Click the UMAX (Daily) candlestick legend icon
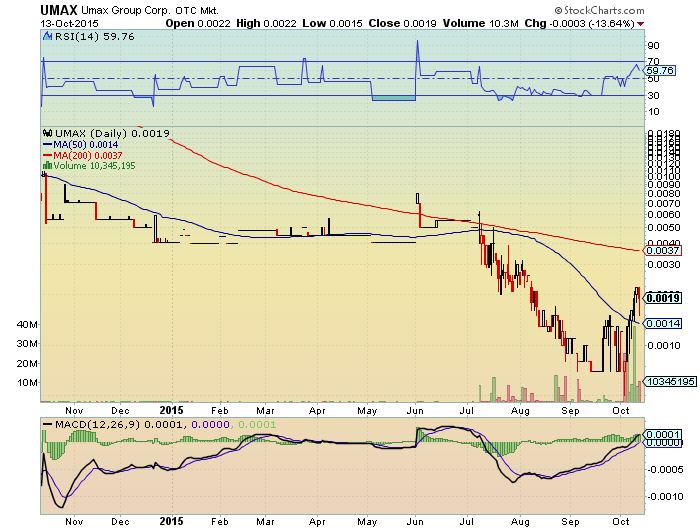700x530 pixels. pos(45,133)
